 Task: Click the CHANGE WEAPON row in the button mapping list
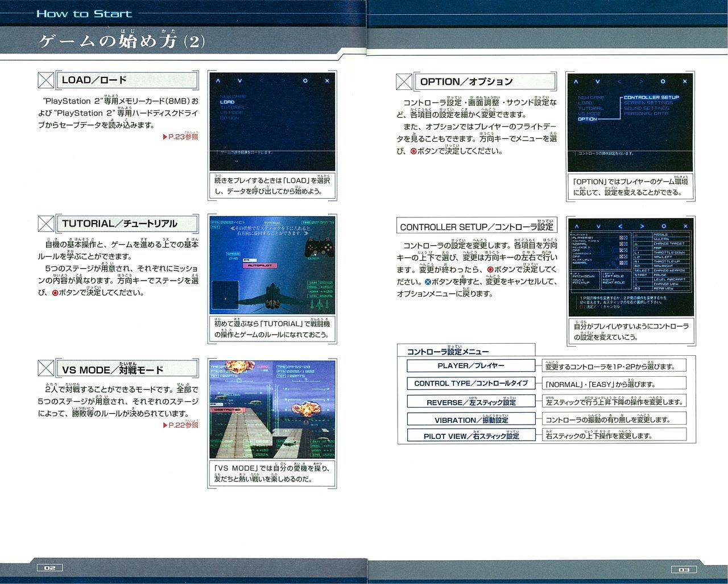tap(661, 270)
